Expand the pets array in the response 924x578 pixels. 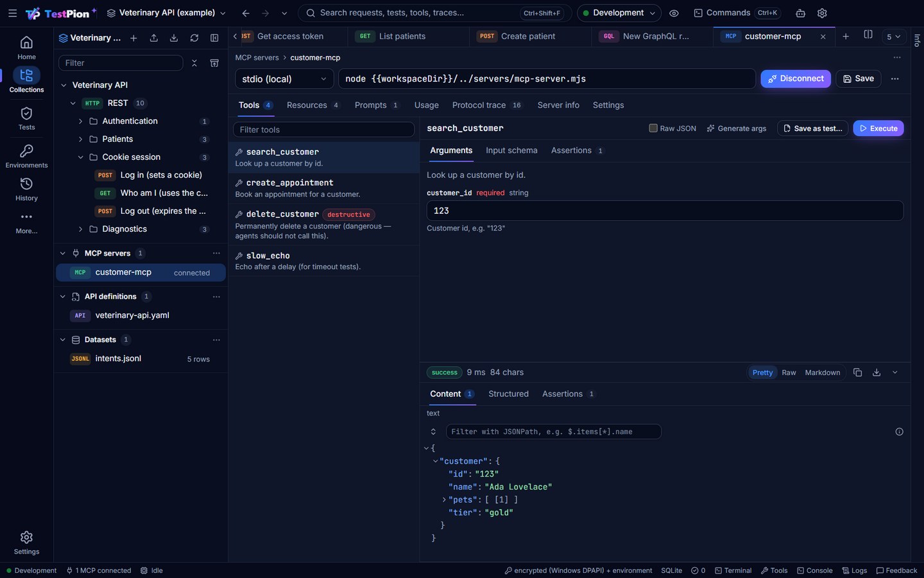click(444, 500)
